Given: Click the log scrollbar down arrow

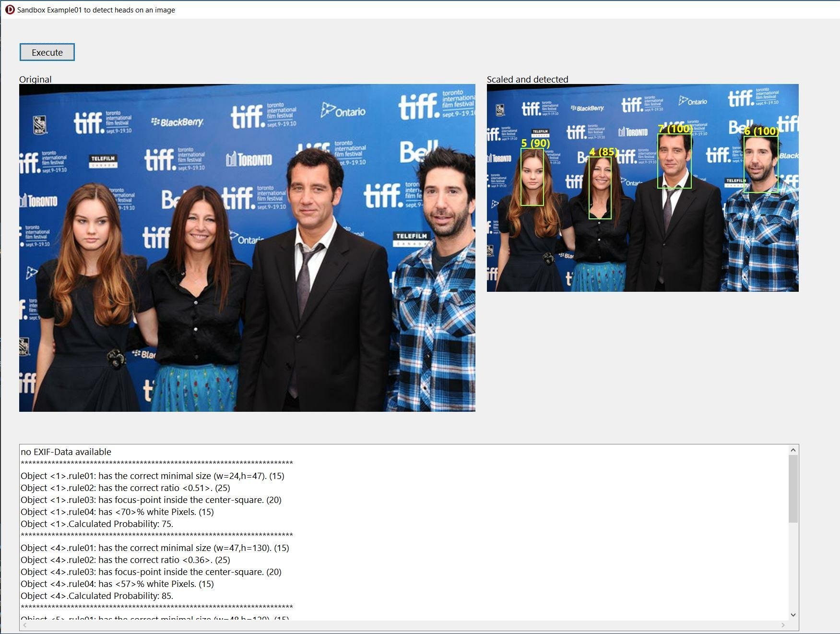Looking at the screenshot, I should (x=793, y=615).
